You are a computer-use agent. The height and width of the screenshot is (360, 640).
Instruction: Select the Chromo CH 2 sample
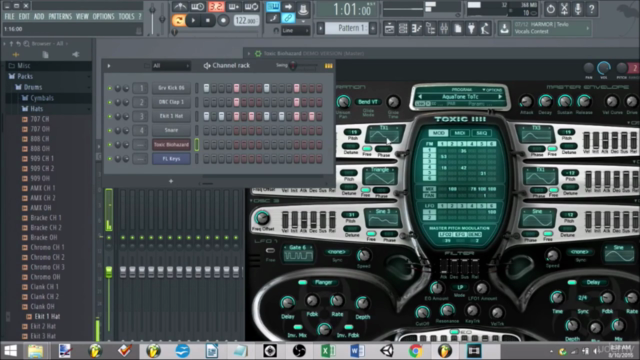[x=47, y=258]
